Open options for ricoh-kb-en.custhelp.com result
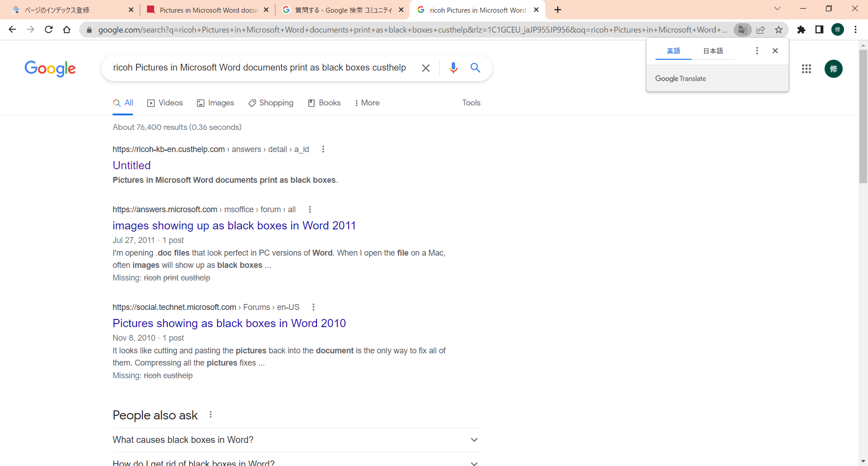 pos(323,149)
